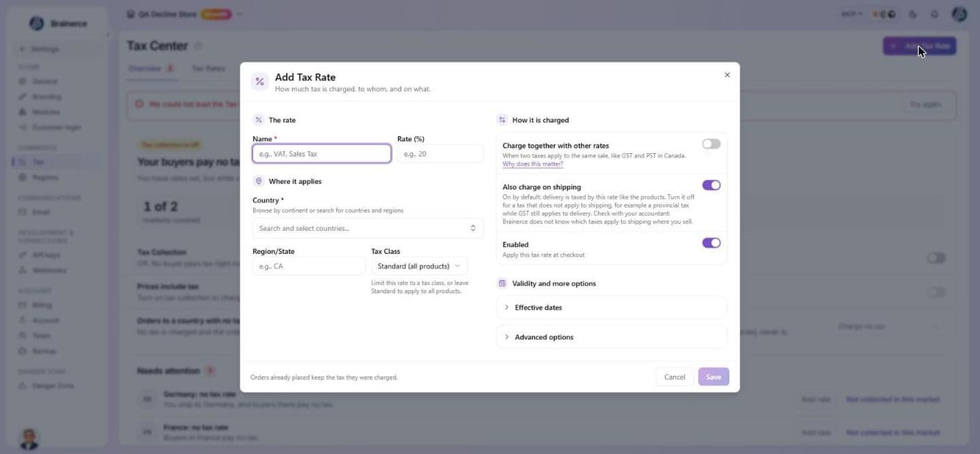Screen dimensions: 980x454
Task: Open the Country search combo box
Action: (368, 228)
